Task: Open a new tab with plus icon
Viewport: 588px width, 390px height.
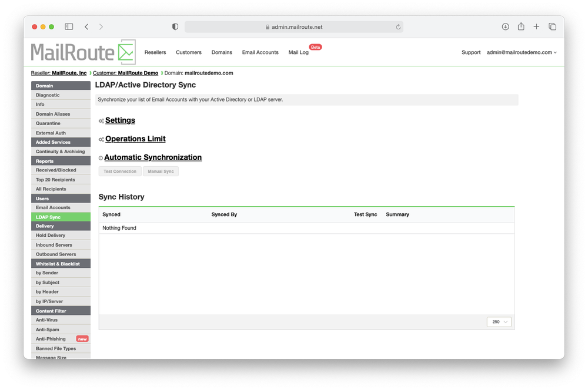Action: coord(536,26)
